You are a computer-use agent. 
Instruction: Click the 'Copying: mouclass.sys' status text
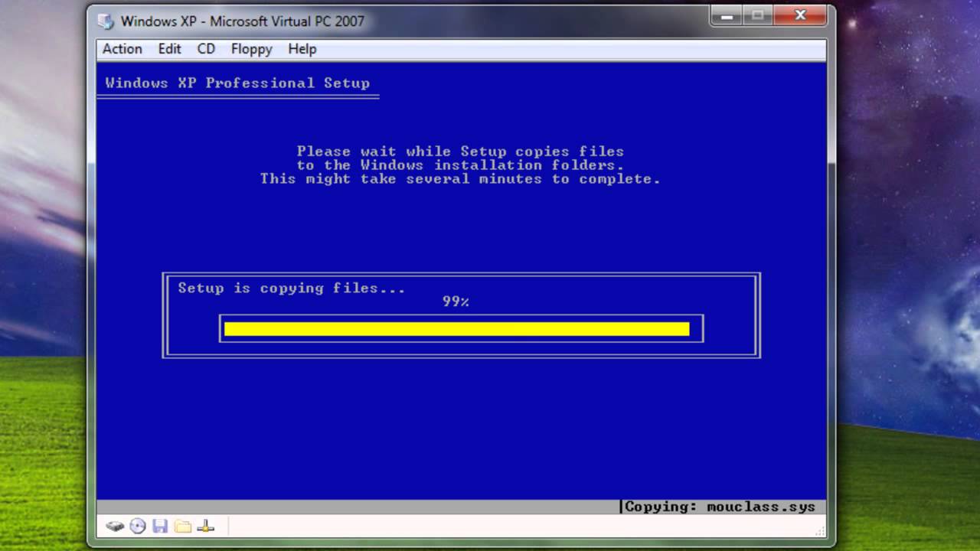tap(720, 507)
